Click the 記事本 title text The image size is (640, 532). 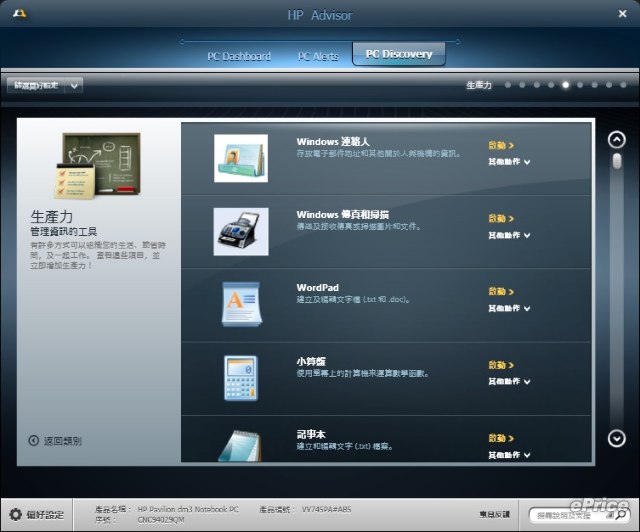point(311,434)
